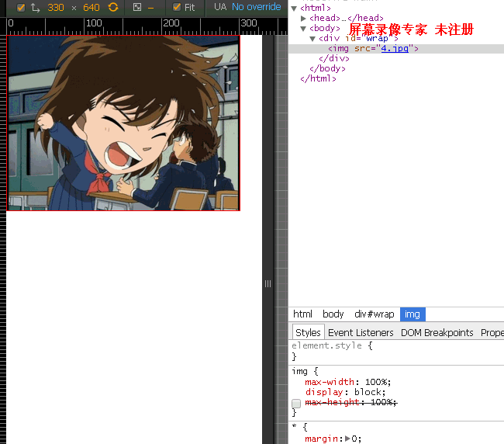Viewport: 504px width, 444px height.
Task: Click the No override user agent option
Action: (x=256, y=8)
